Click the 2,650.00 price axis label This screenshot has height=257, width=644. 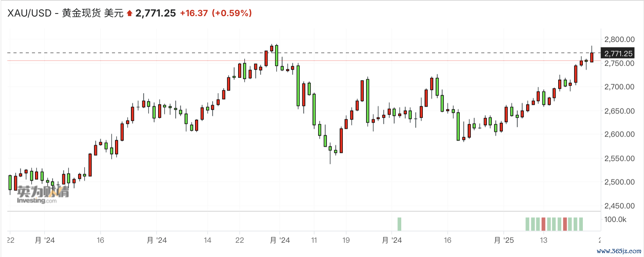click(x=619, y=111)
